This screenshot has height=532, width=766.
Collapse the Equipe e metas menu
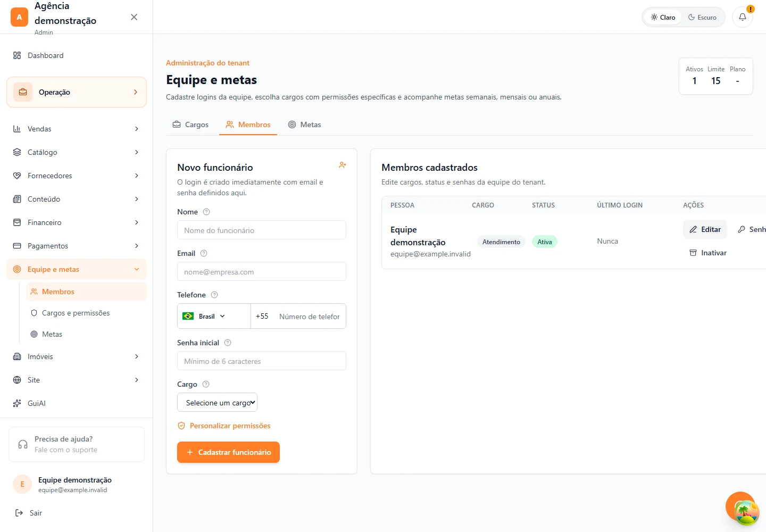point(77,269)
